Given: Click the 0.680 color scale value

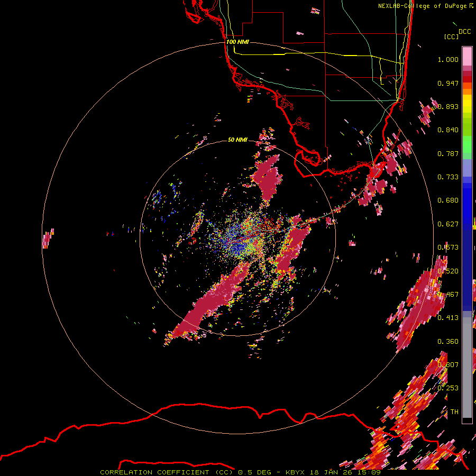Looking at the screenshot, I should tap(448, 200).
